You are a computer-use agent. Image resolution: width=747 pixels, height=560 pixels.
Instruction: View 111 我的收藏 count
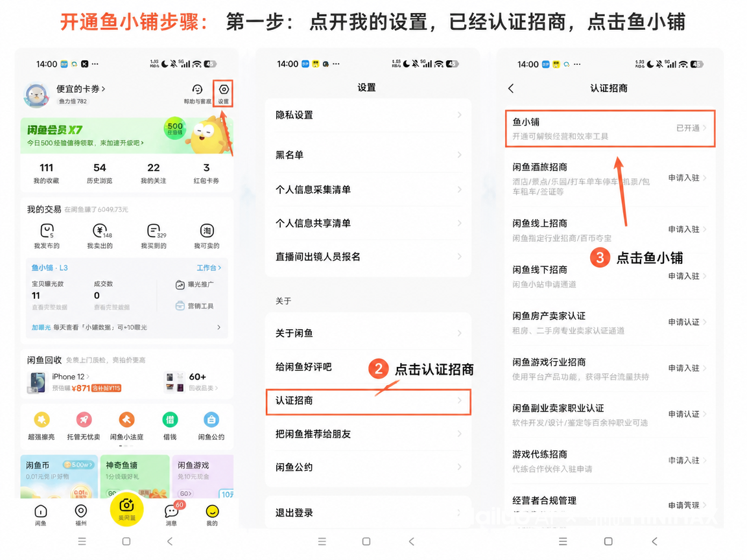[x=46, y=173]
